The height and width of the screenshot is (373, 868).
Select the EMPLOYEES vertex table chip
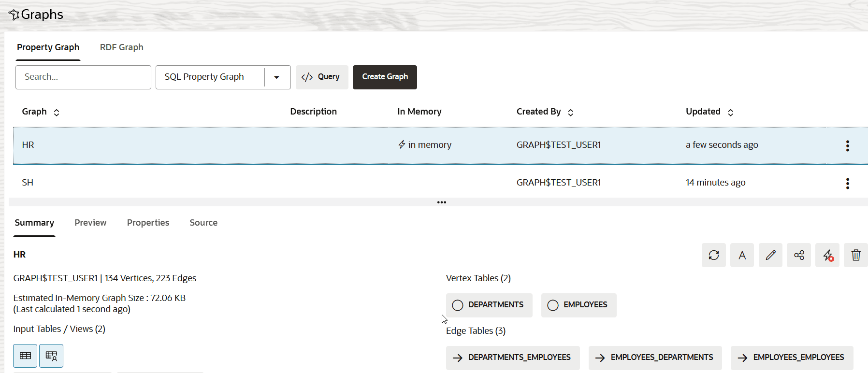(579, 305)
